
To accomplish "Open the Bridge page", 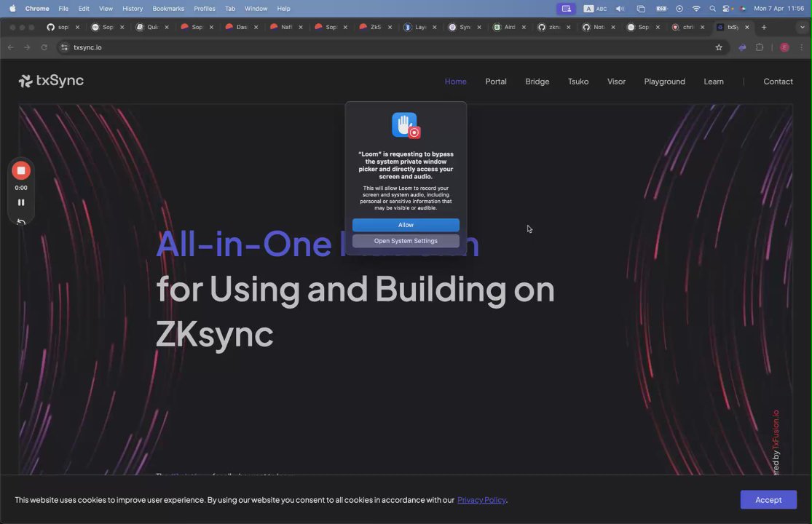I will [x=537, y=82].
